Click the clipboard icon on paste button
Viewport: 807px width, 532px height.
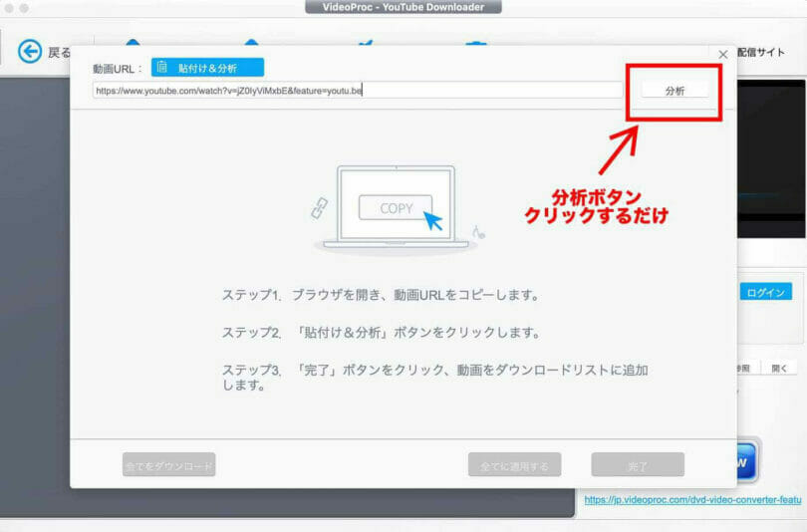click(x=162, y=67)
